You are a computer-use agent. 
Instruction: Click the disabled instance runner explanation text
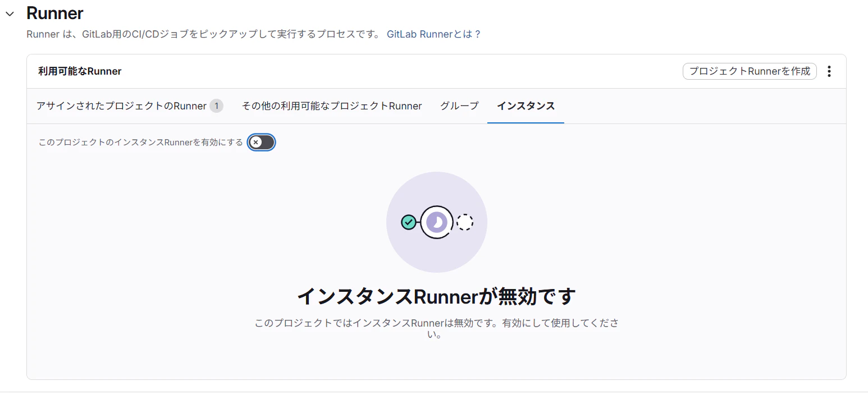tap(436, 329)
